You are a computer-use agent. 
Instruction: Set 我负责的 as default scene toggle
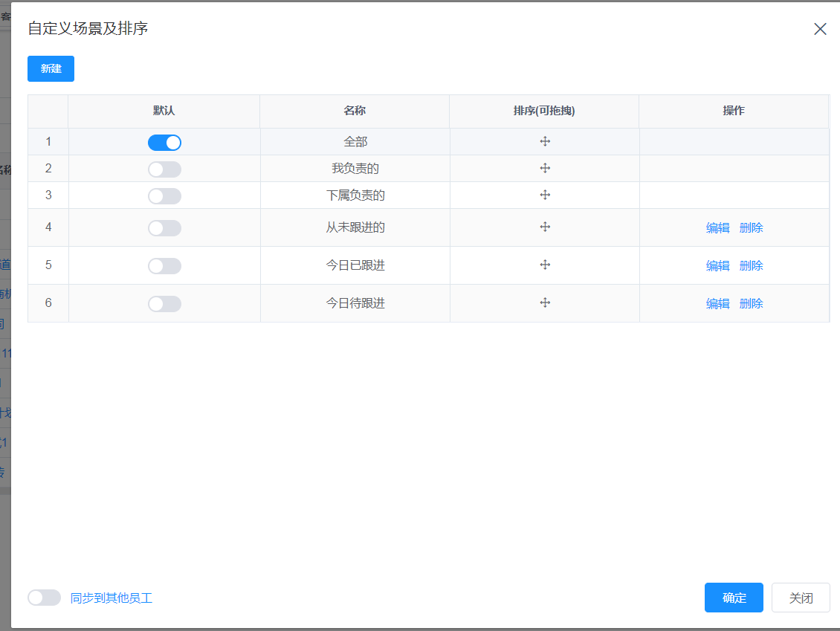coord(164,169)
